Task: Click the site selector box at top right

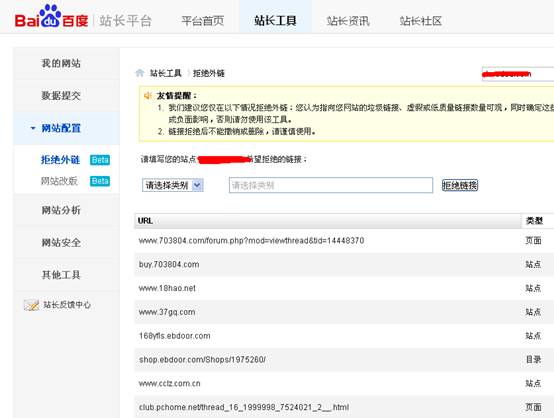Action: [518, 73]
